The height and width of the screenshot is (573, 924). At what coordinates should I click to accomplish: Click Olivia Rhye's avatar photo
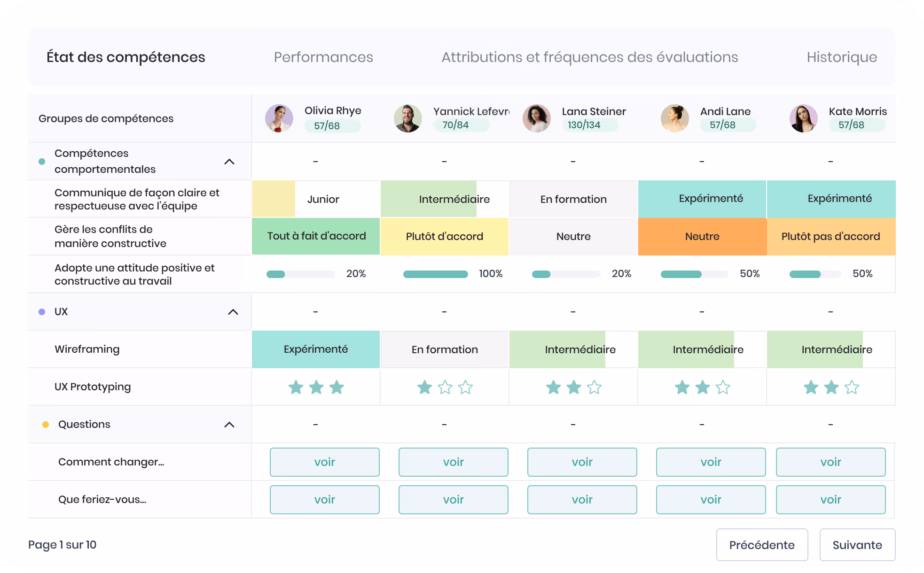[279, 118]
